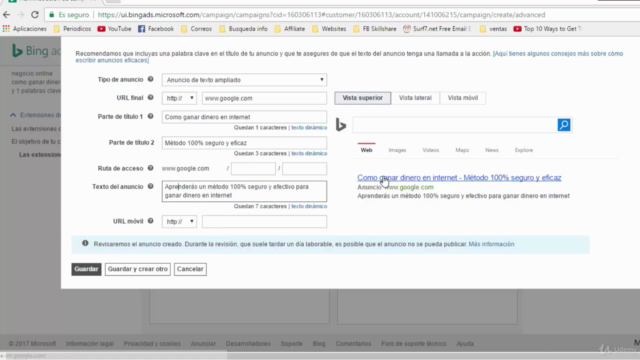Viewport: 640px width, 360px height.
Task: Click the preview Bing search box
Action: click(x=455, y=125)
